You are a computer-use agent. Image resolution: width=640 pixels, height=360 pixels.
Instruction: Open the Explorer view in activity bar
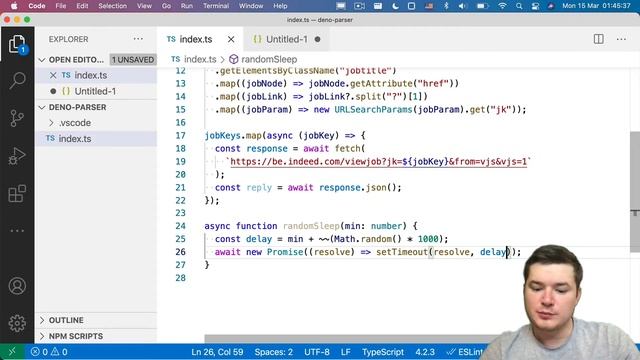[x=17, y=44]
